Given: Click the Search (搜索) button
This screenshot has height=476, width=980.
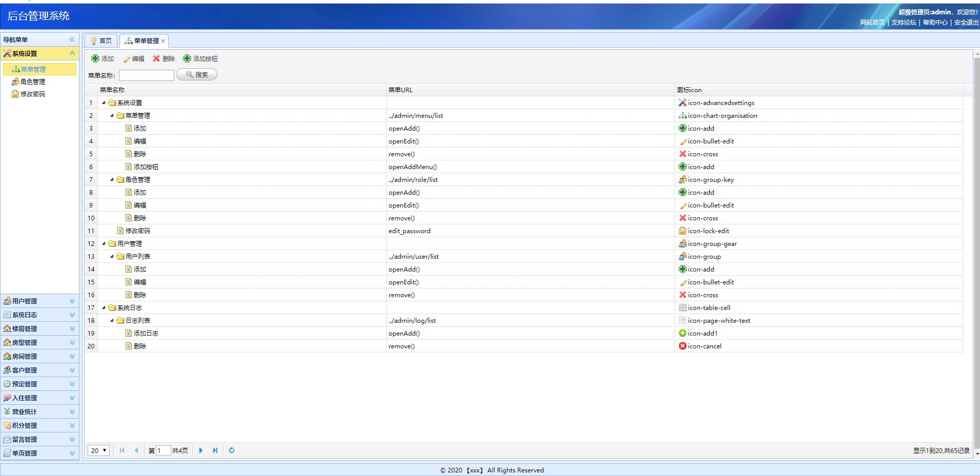Looking at the screenshot, I should pos(197,75).
